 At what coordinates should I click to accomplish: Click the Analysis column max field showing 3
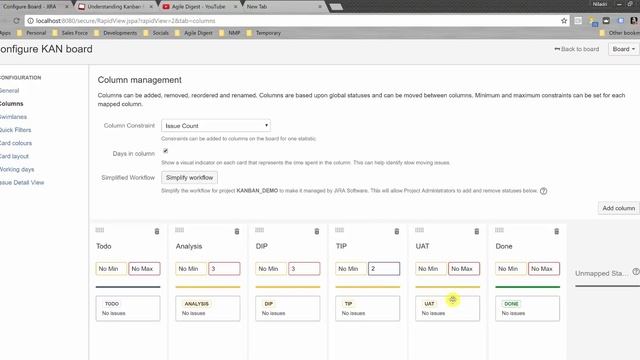pyautogui.click(x=224, y=269)
